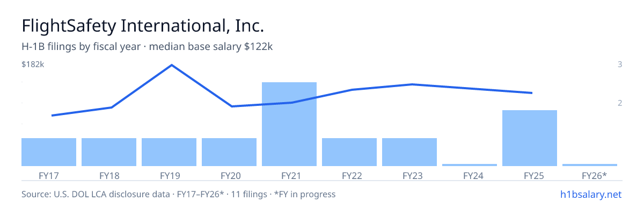Click the right axis value 2
The height and width of the screenshot is (215, 644).
pyautogui.click(x=620, y=103)
